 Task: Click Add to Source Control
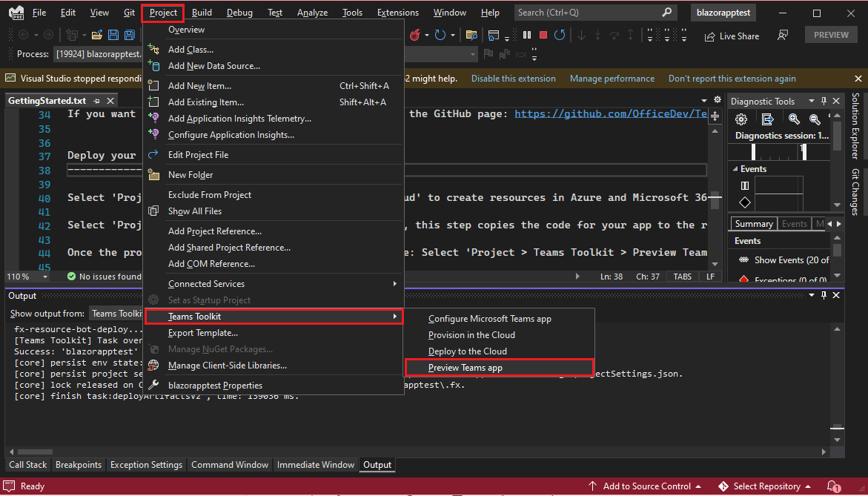click(645, 486)
